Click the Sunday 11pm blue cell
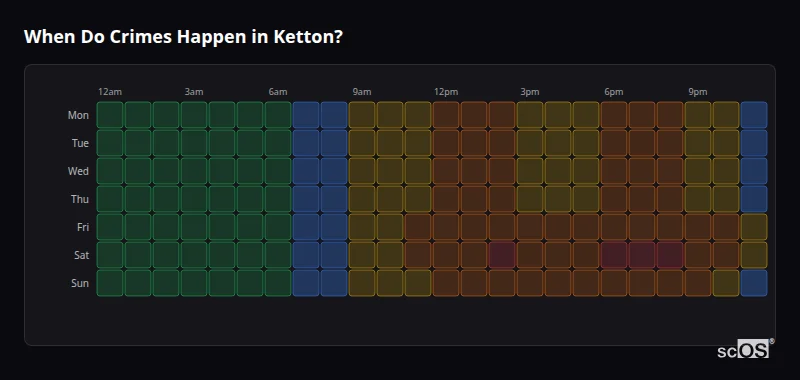Screen dimensions: 800x380 pyautogui.click(x=754, y=283)
